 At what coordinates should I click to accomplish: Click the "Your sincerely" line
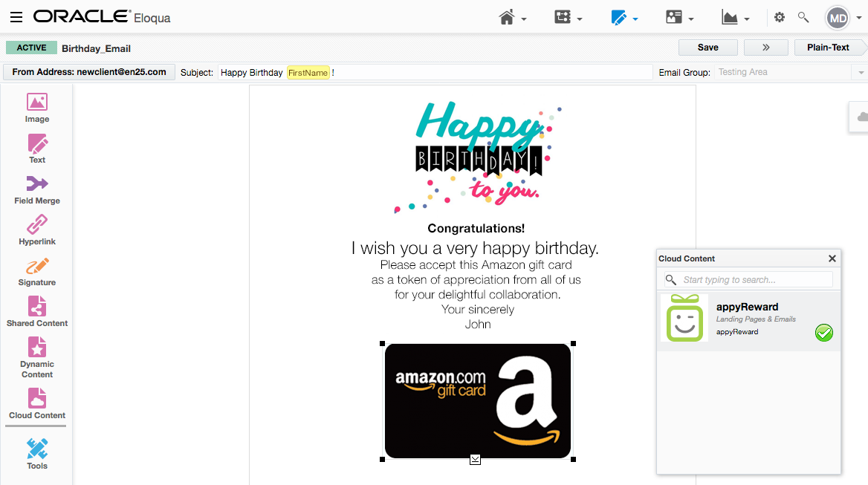coord(478,310)
